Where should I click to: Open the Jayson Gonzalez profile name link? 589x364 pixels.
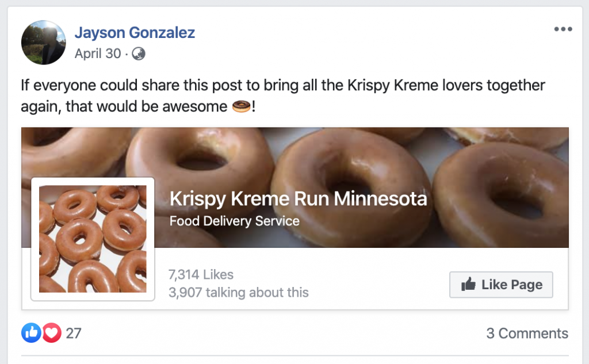(x=135, y=33)
